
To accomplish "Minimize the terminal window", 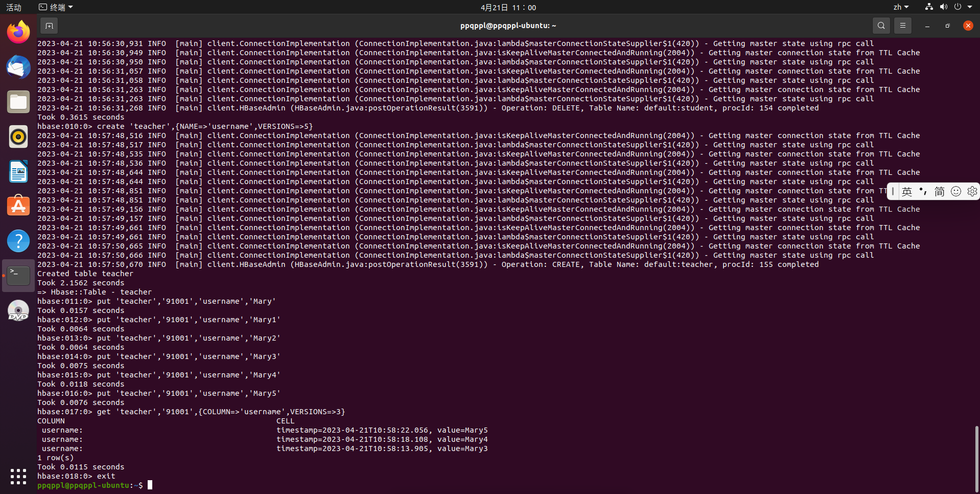I will (x=927, y=26).
